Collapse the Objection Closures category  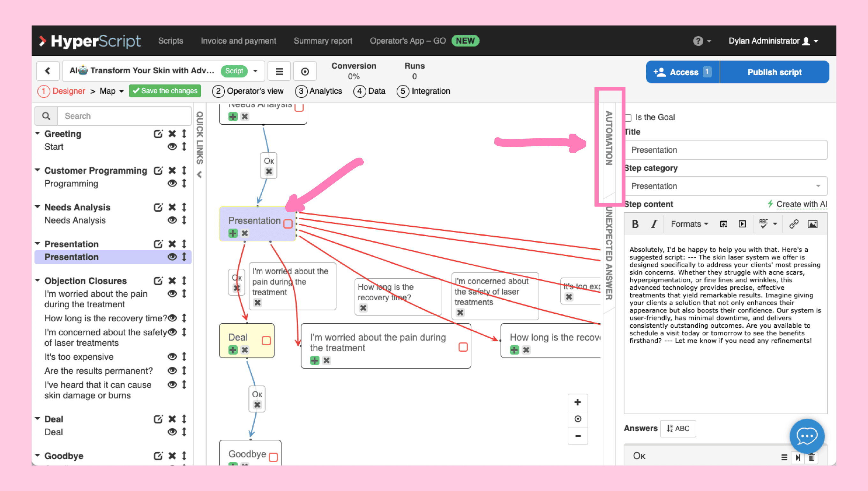(x=37, y=281)
